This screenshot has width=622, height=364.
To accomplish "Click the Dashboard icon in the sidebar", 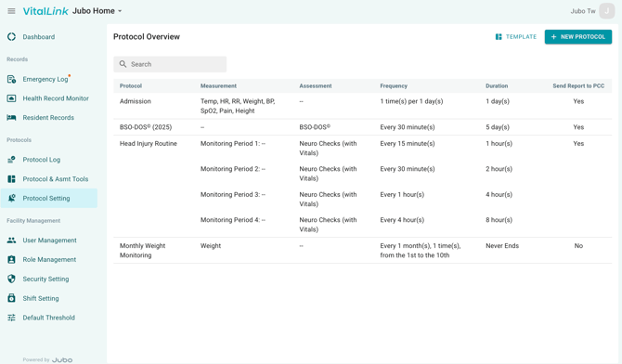I will pyautogui.click(x=11, y=37).
